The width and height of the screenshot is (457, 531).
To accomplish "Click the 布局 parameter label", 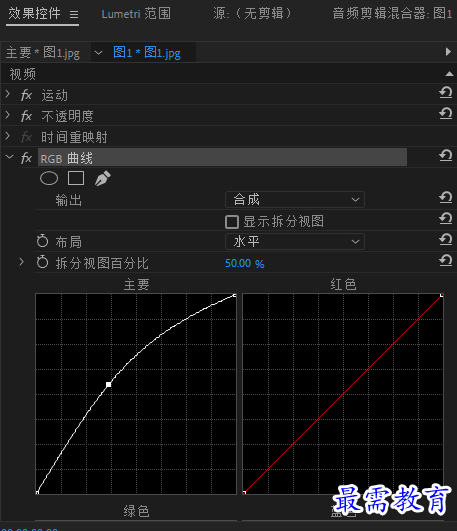I will click(x=68, y=242).
